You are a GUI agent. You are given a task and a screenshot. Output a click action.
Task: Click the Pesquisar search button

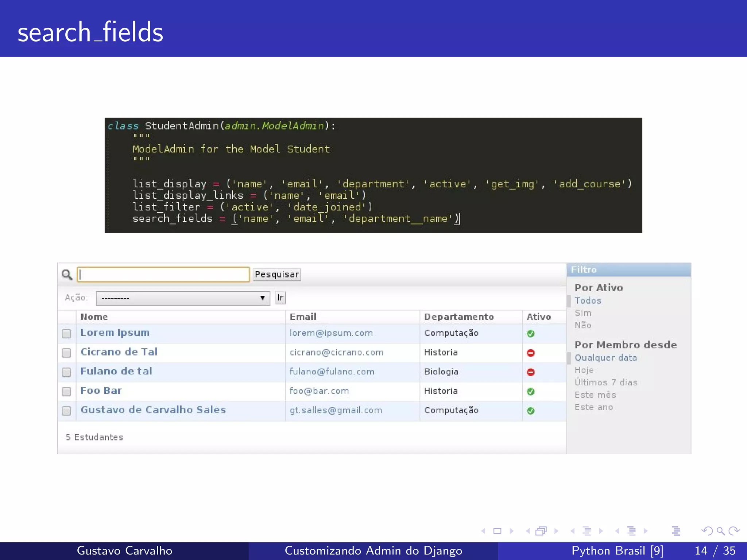coord(277,275)
